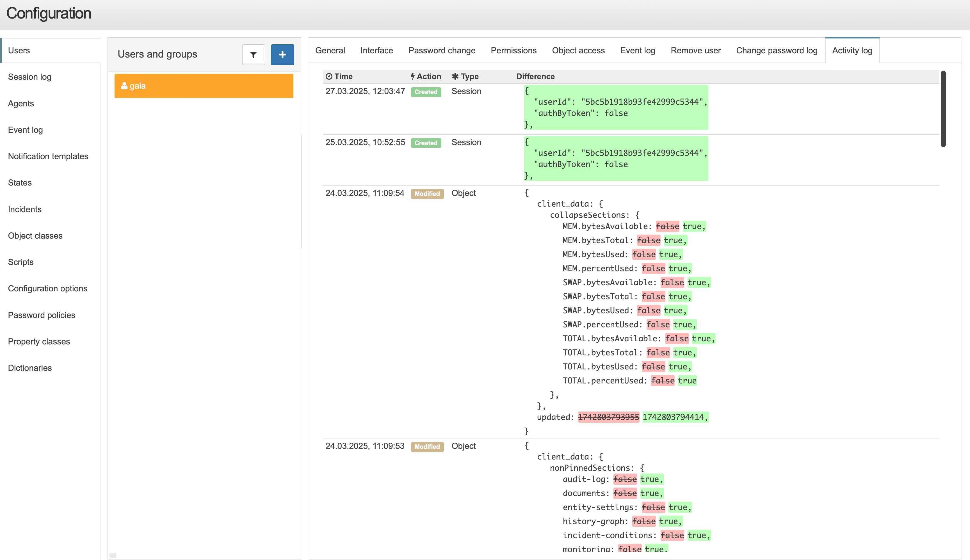Click the user icon beside gala
Viewport: 970px width, 560px height.
click(x=124, y=86)
